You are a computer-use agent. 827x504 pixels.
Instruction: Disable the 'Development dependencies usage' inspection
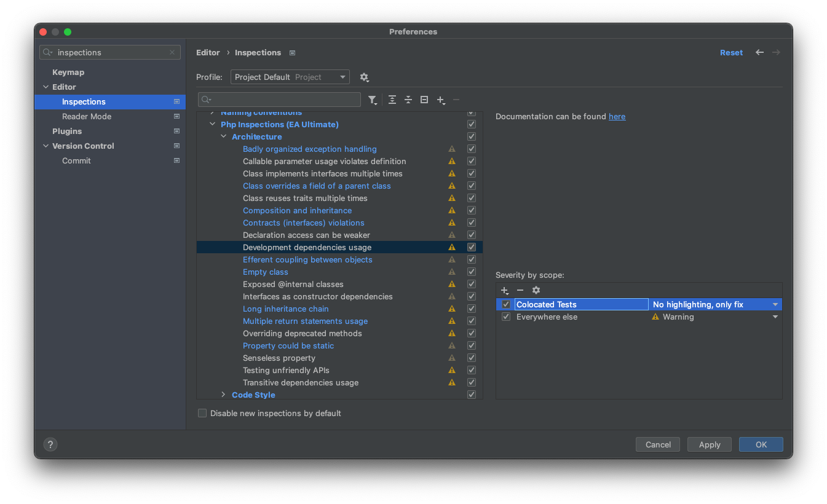471,247
